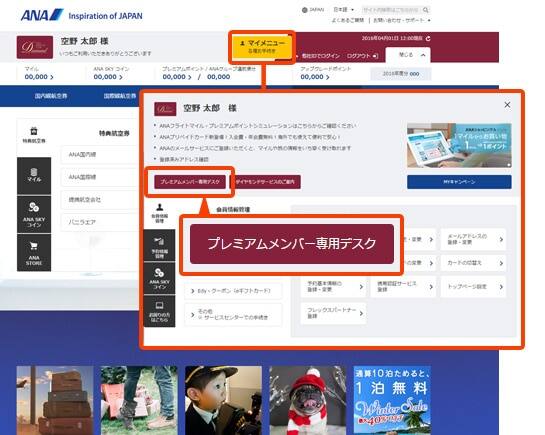The width and height of the screenshot is (545, 435).
Task: Open the その他 サービスセンター row
Action: (233, 314)
